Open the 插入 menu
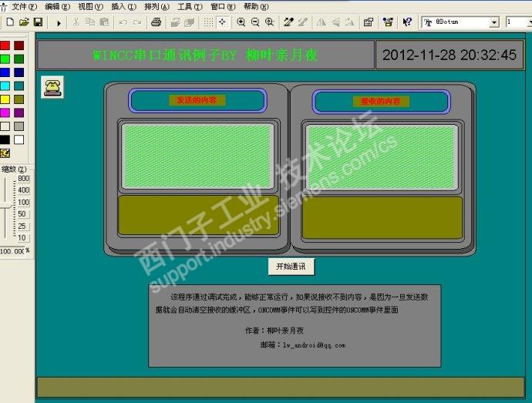The height and width of the screenshot is (403, 532). point(123,6)
